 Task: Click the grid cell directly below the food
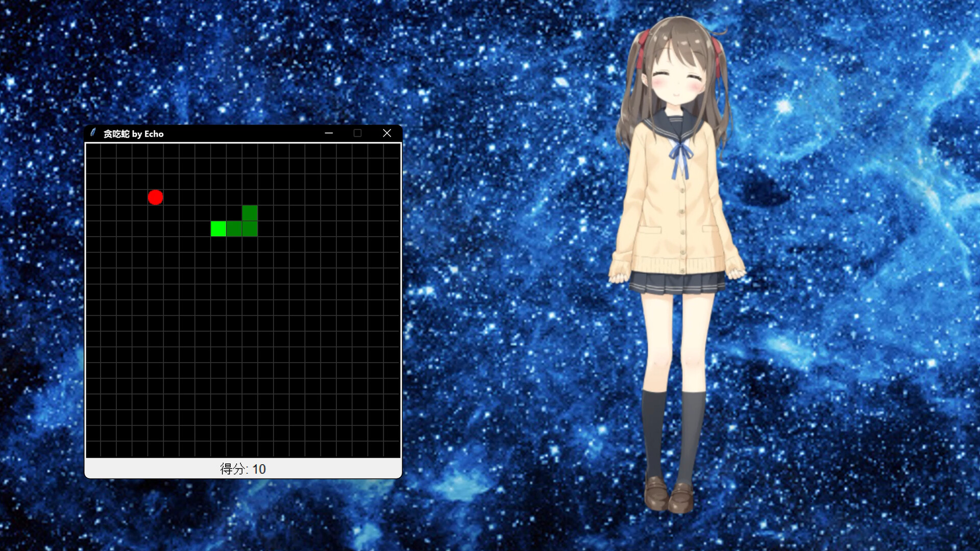click(155, 213)
